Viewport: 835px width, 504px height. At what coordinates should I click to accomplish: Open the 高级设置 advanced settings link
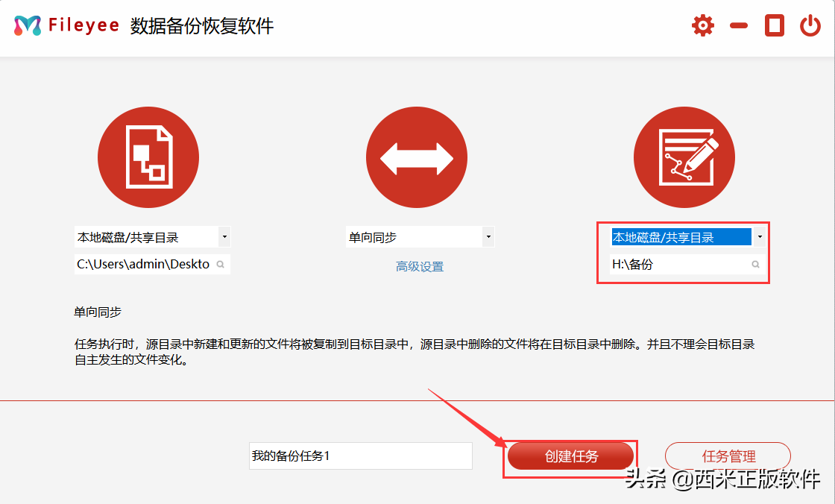click(420, 267)
